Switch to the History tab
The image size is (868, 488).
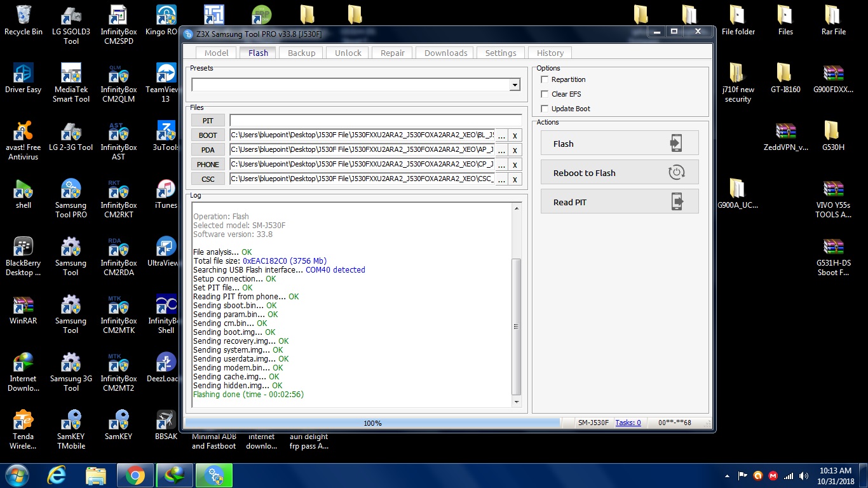550,53
